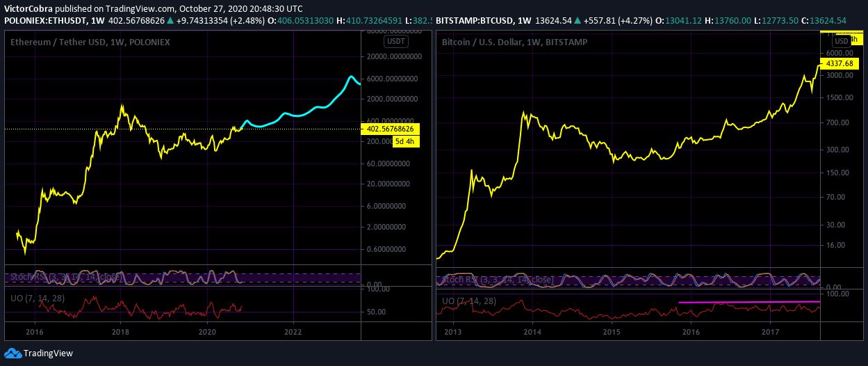Screen dimensions: 868x366
Task: Click the Stoch RSI label in the Bitcoin chart
Action: pos(498,280)
